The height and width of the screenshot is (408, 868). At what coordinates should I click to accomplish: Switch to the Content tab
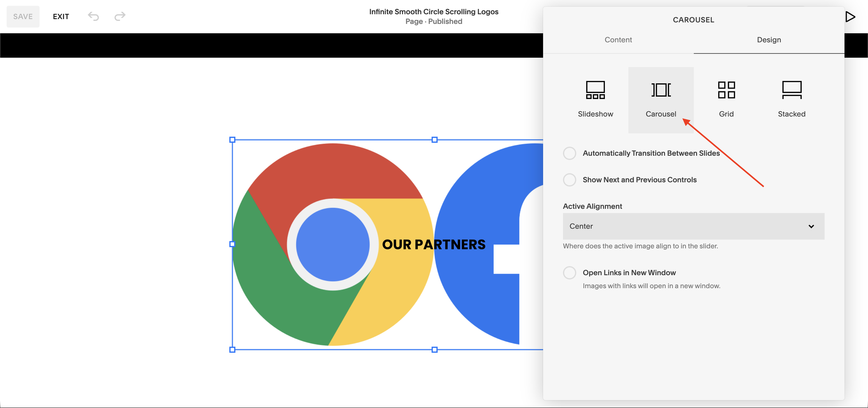618,40
